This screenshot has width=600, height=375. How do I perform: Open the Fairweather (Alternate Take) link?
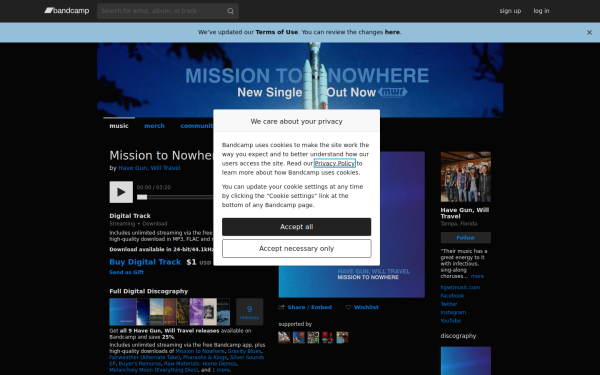(x=145, y=357)
